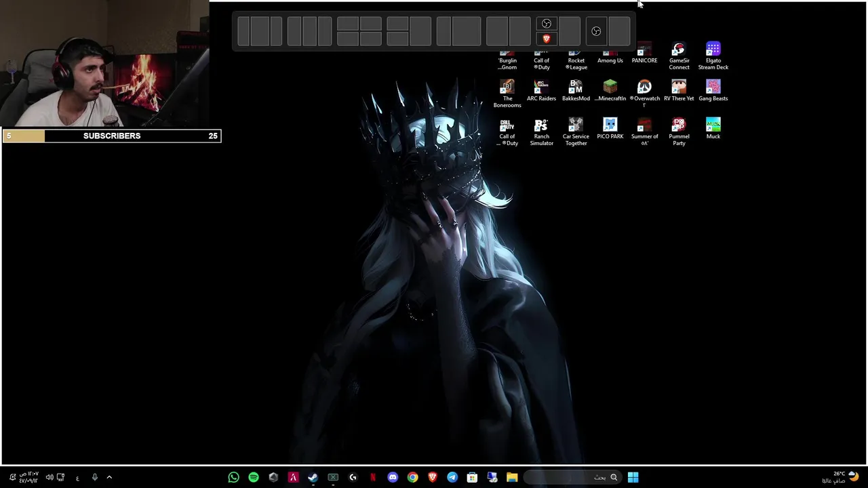Focus the taskbar search box
Image resolution: width=868 pixels, height=488 pixels.
click(573, 477)
